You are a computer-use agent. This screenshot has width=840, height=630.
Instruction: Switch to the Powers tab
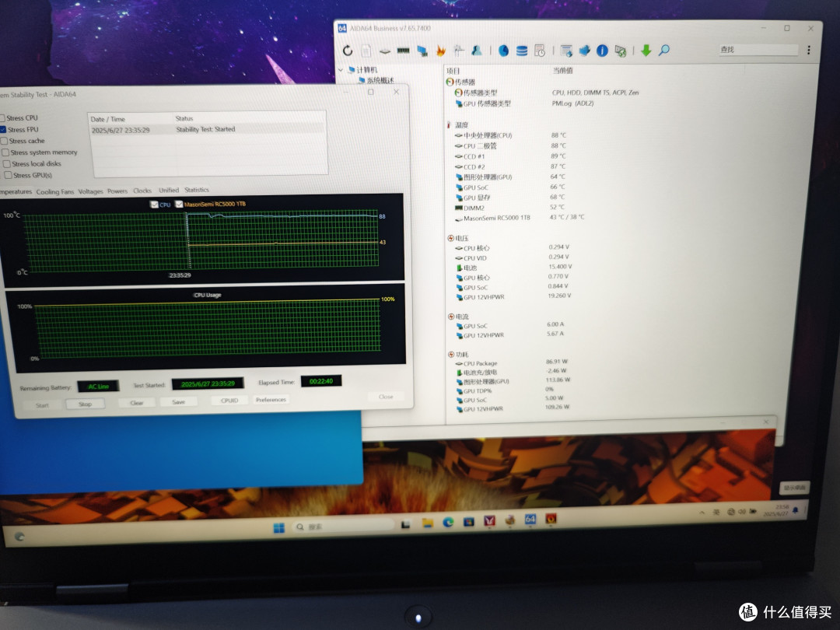coord(117,191)
